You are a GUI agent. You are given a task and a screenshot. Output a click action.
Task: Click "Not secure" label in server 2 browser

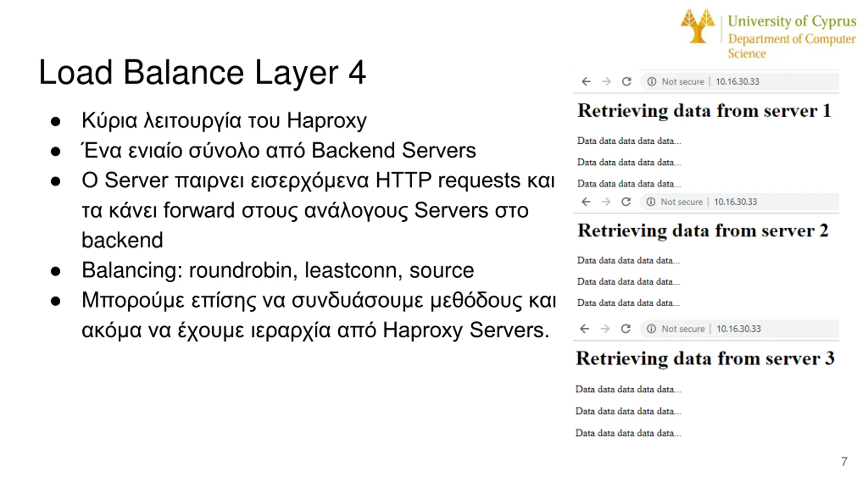[x=682, y=202]
